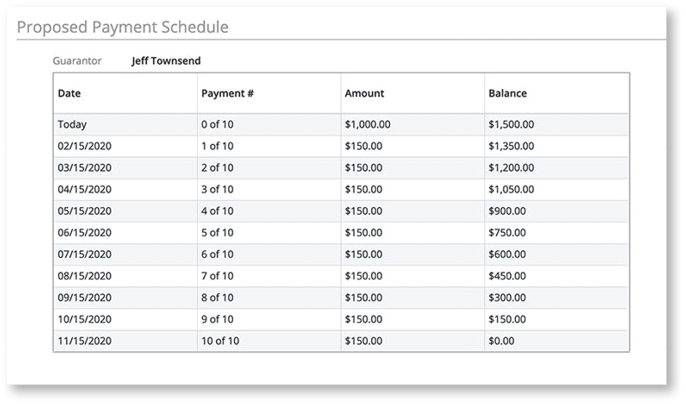This screenshot has height=404, width=686.
Task: Select the 11/15/2020 date cell
Action: click(85, 340)
